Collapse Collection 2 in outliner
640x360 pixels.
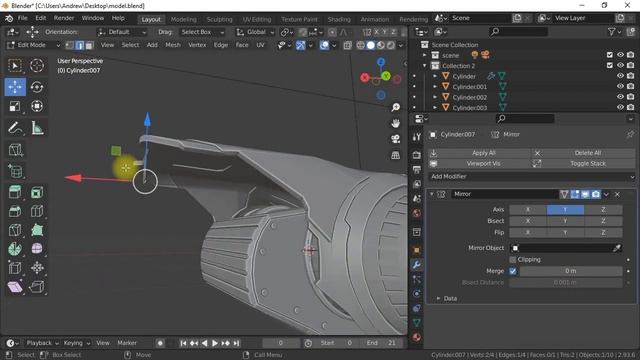click(424, 65)
